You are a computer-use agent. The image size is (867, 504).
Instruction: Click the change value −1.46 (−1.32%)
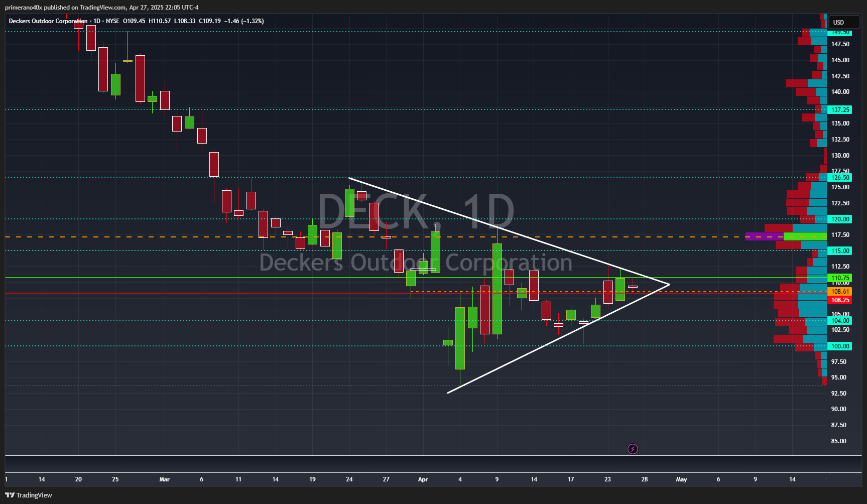tap(244, 21)
